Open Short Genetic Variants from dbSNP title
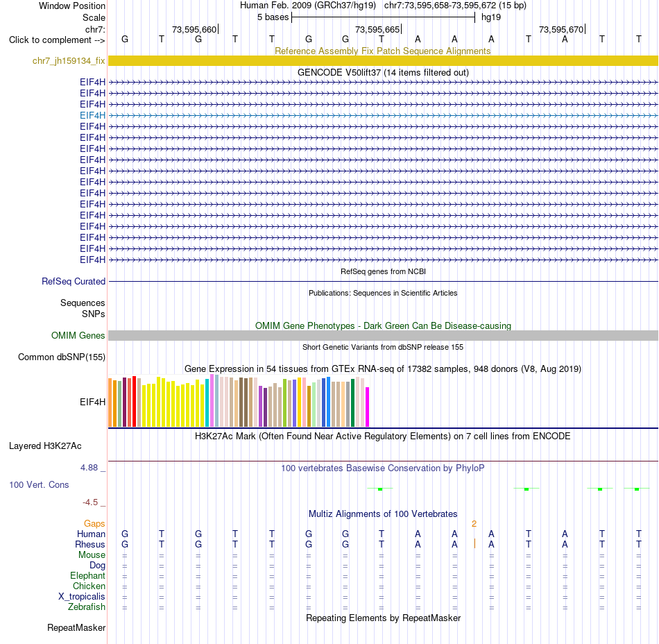The width and height of the screenshot is (659, 644). 383,347
